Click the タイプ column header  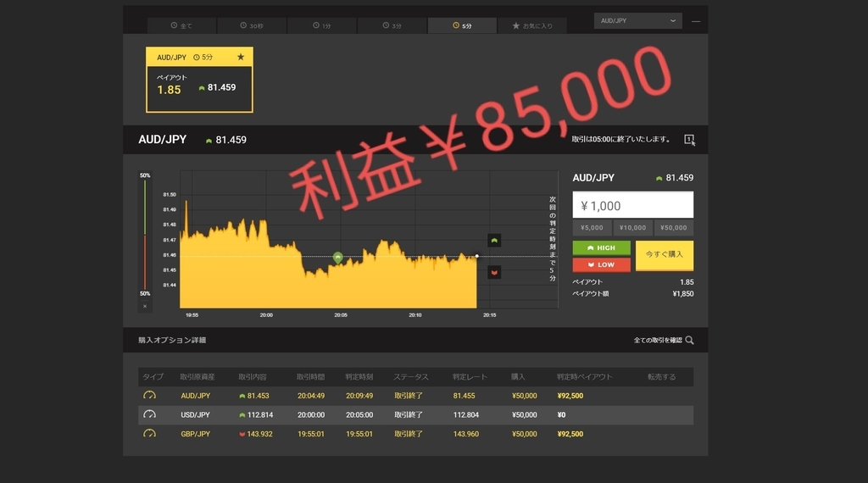(x=153, y=377)
